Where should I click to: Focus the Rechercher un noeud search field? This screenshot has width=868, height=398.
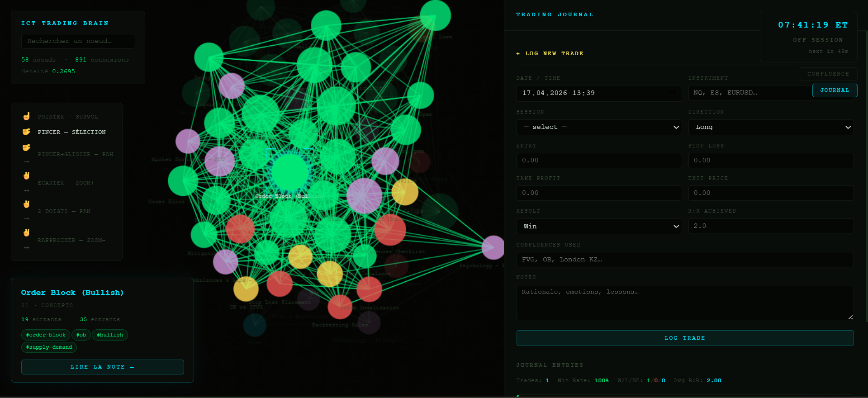78,41
